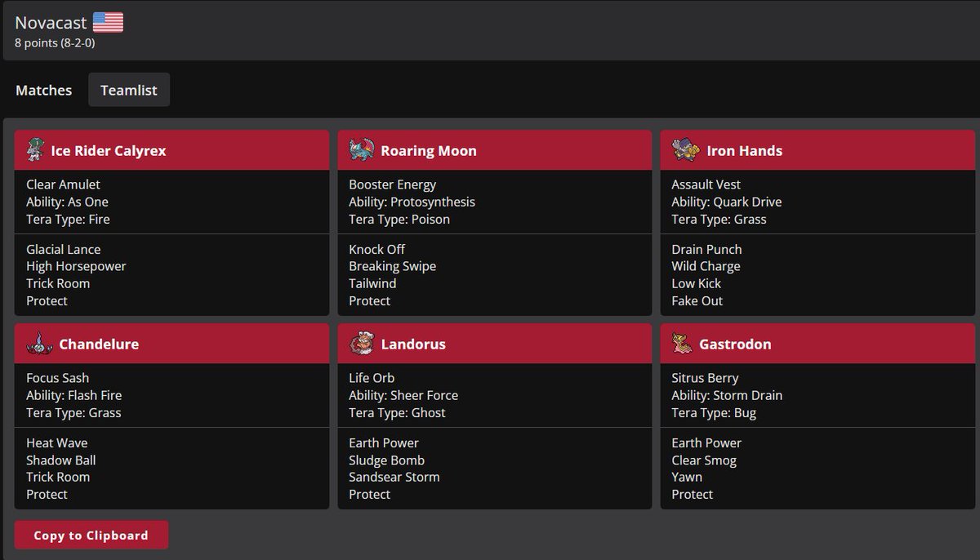980x560 pixels.
Task: Click Iron Hands' Tera Type: Grass text
Action: click(719, 219)
